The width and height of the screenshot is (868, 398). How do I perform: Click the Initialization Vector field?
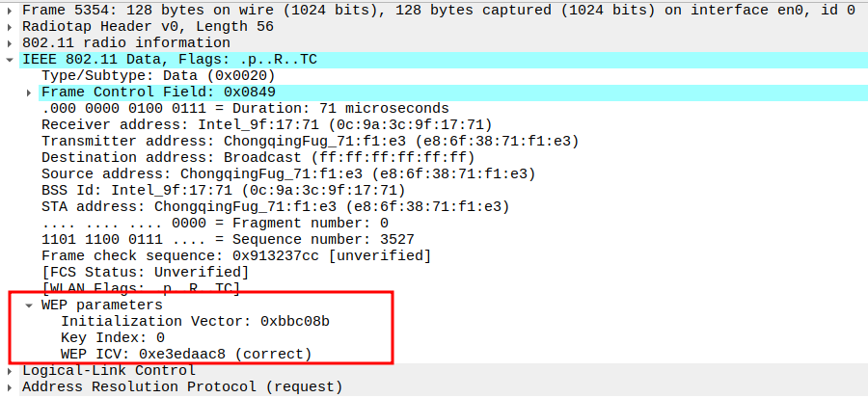(x=202, y=321)
